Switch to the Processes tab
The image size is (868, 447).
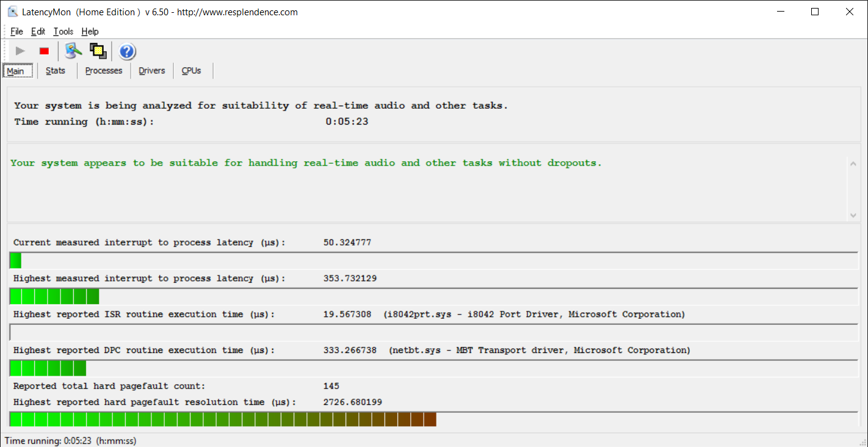(x=104, y=71)
